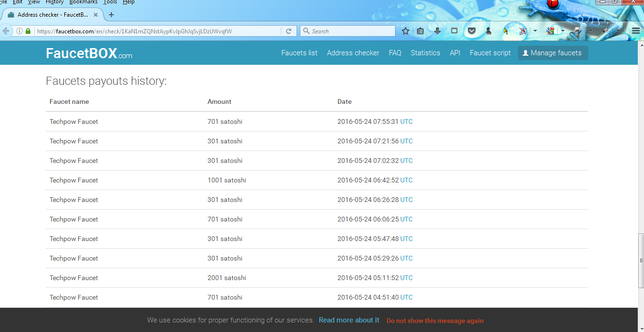Viewport: 644px width, 332px height.
Task: Click Do not show this message again
Action: click(x=435, y=321)
